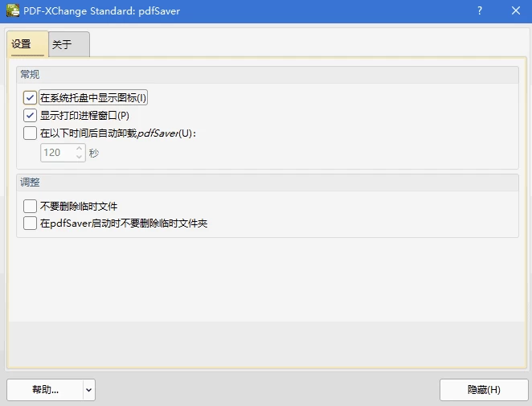Click the 调整 group header
This screenshot has width=532, height=406.
click(30, 182)
